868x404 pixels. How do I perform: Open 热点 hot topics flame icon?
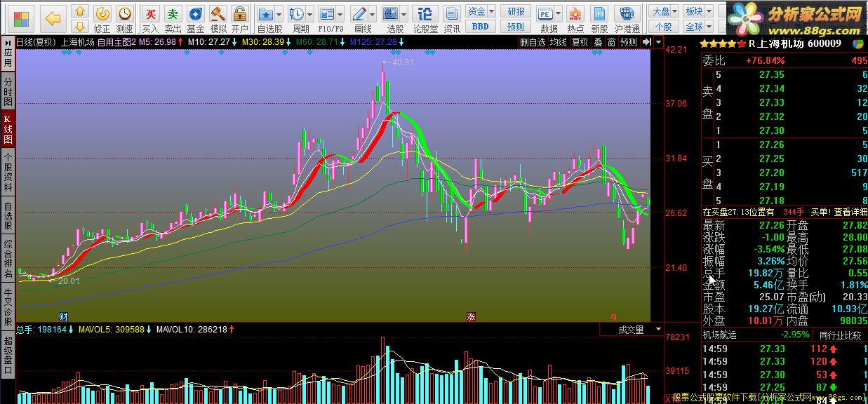pyautogui.click(x=575, y=18)
